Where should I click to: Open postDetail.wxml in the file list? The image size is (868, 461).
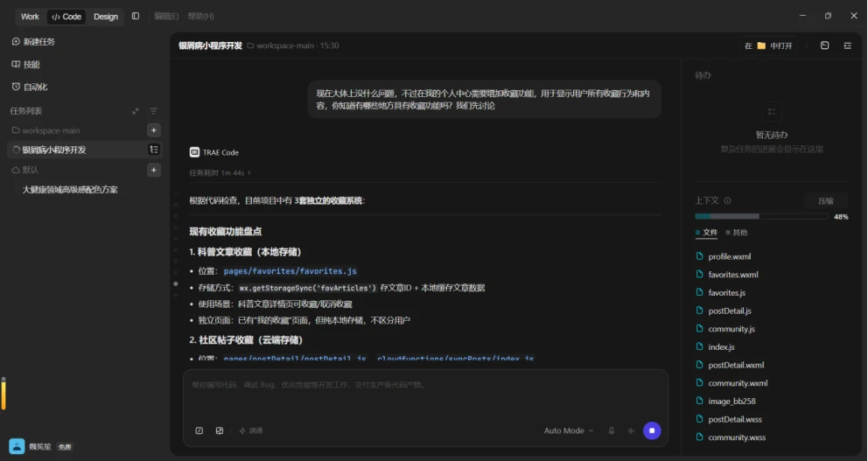[736, 366]
